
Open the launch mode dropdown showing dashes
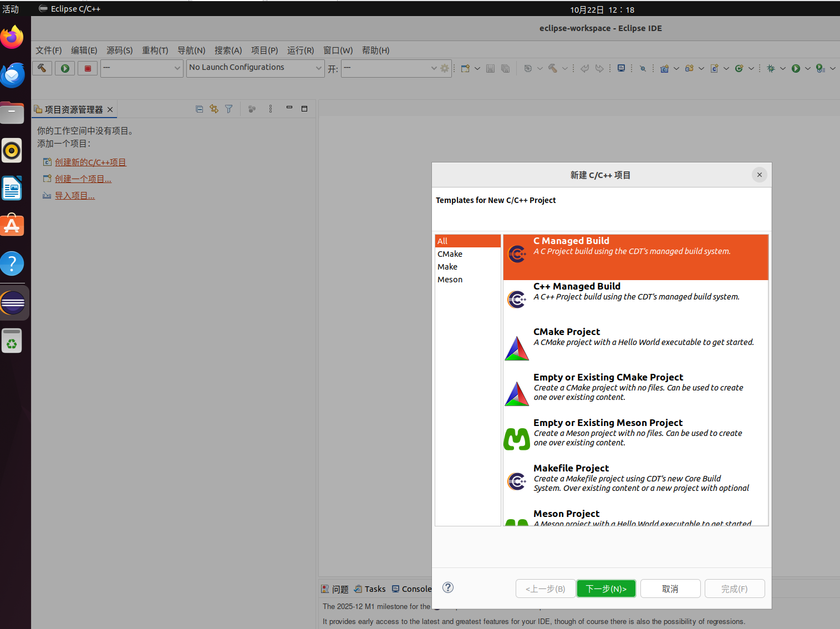[141, 68]
